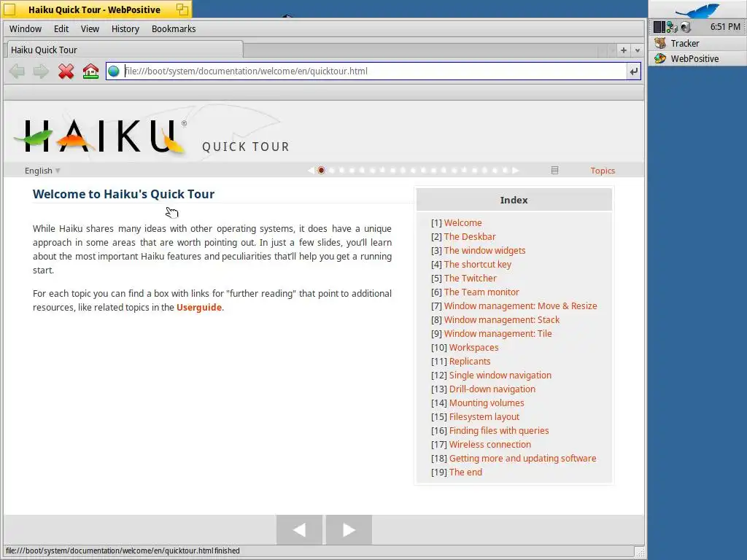
Task: Open index link The Deskbar
Action: coord(470,237)
